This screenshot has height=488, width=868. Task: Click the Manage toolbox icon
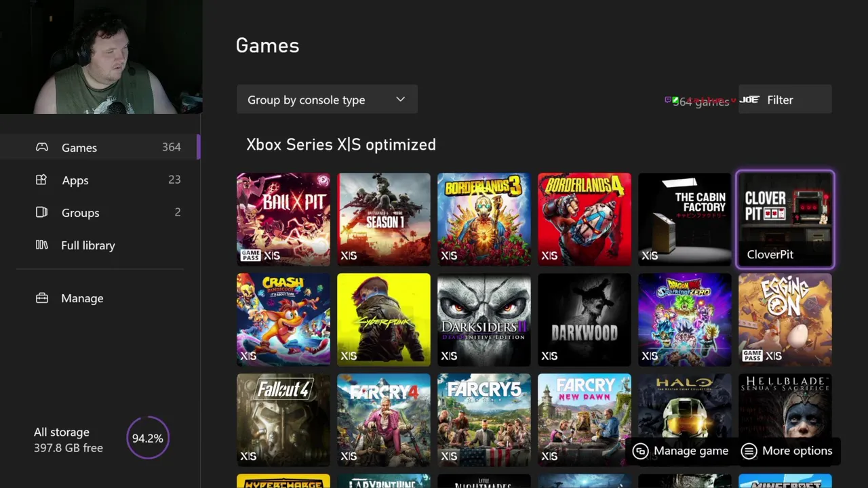pyautogui.click(x=42, y=298)
